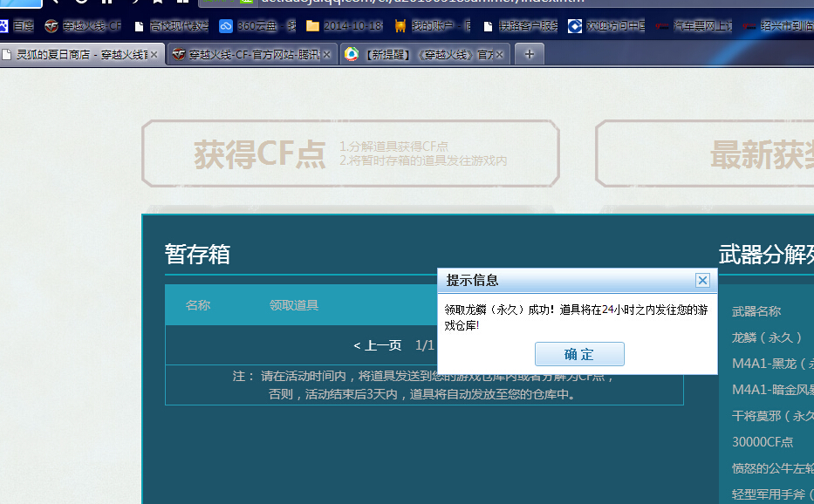Select 干将莫邪 in weapon list

[x=772, y=416]
